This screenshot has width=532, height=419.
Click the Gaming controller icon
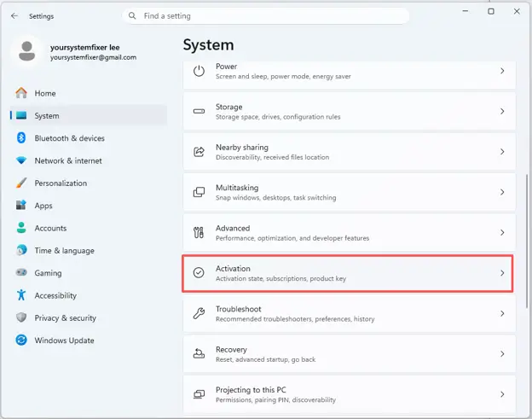click(21, 272)
